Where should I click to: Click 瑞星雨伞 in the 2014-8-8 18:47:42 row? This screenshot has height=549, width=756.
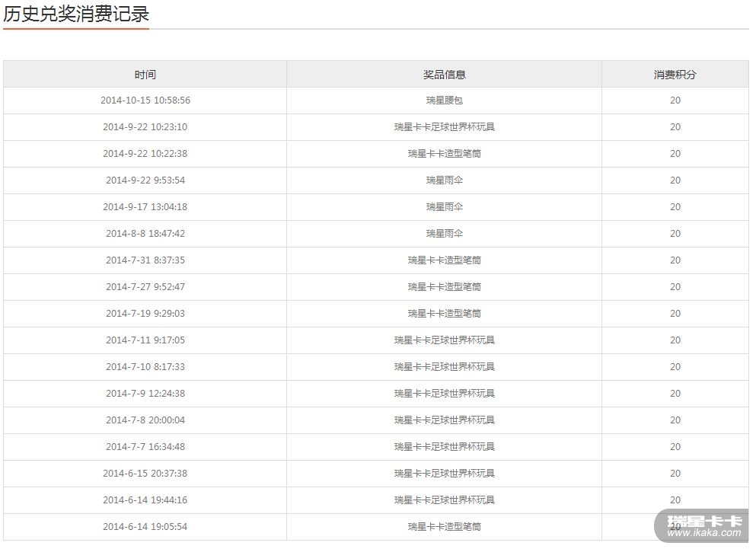pyautogui.click(x=444, y=234)
